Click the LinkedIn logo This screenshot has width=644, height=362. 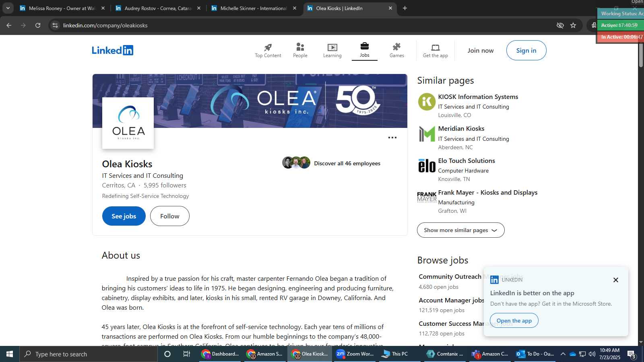[x=113, y=50]
